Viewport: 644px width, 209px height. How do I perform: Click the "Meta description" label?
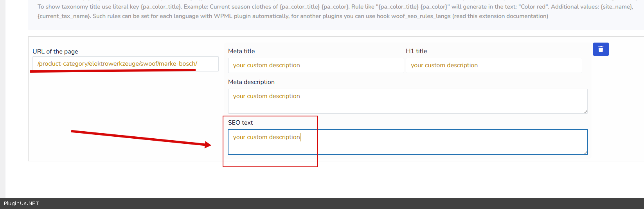pos(251,82)
